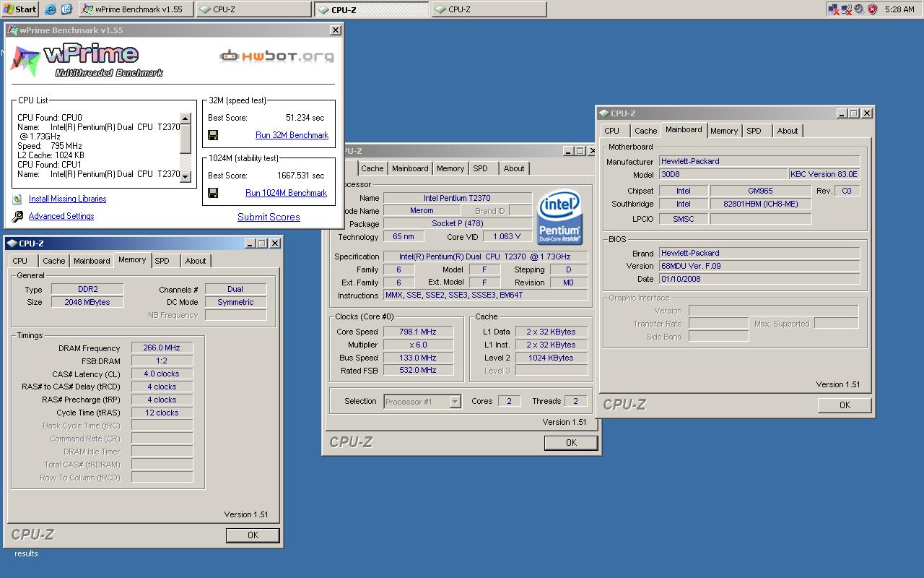This screenshot has width=924, height=578.
Task: Click Submit Scores link
Action: pyautogui.click(x=269, y=217)
